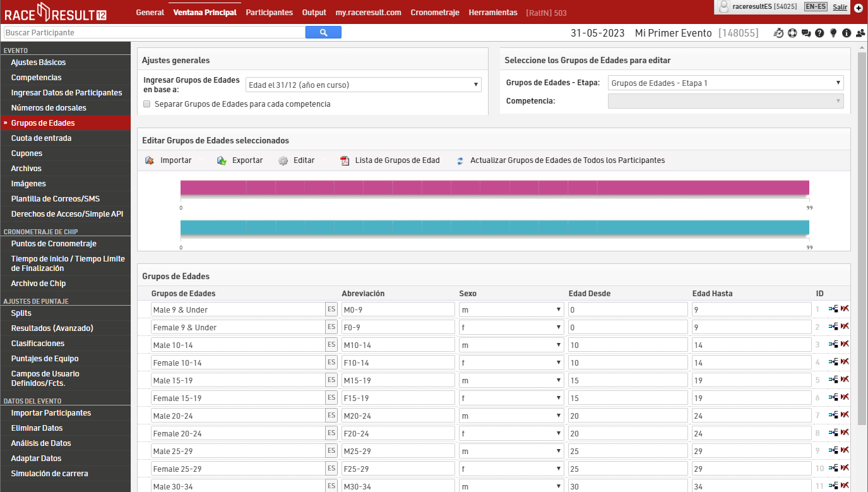
Task: Click the refresh arrows icon for Actualizar Grupos
Action: (x=460, y=160)
